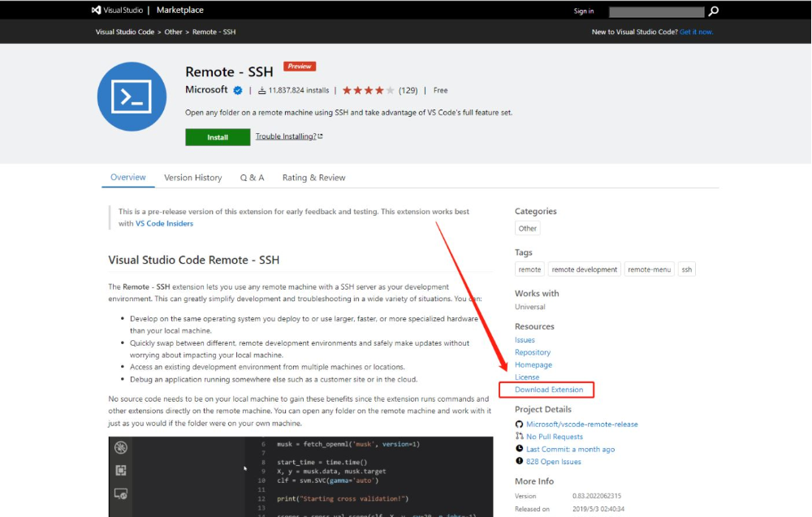Click the remote tag
812x517 pixels.
click(x=529, y=269)
